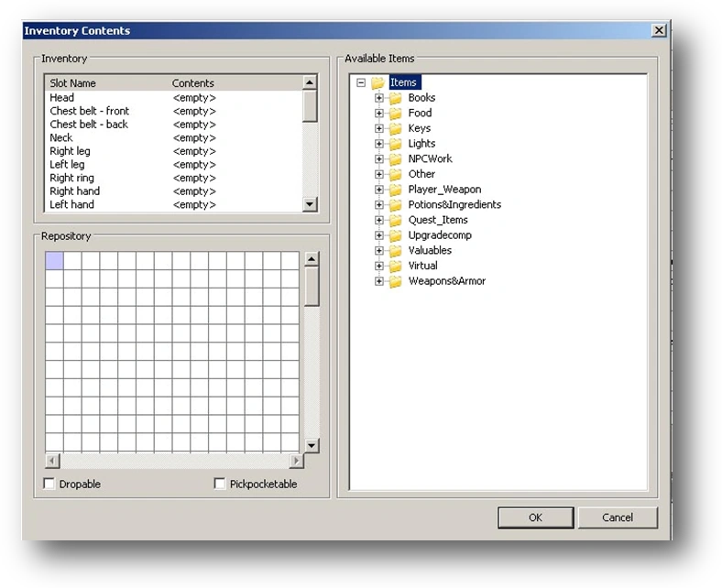This screenshot has height=588, width=722.
Task: Expand the Lights tree node
Action: point(379,144)
